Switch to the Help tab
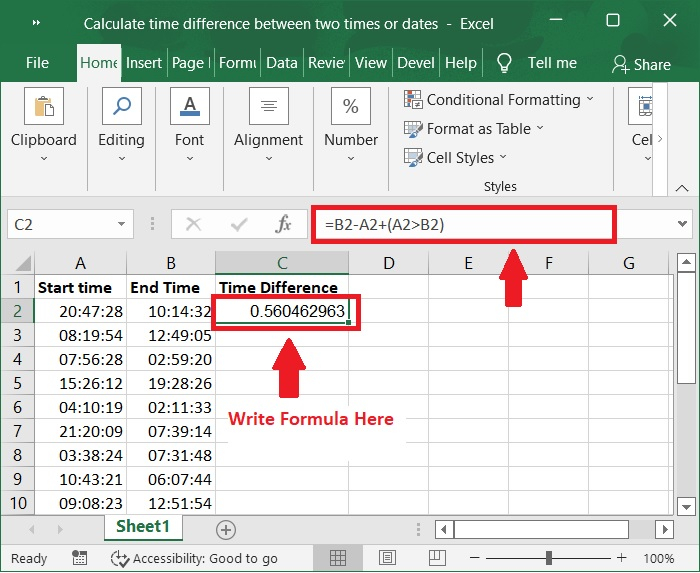This screenshot has width=700, height=573. [x=461, y=63]
